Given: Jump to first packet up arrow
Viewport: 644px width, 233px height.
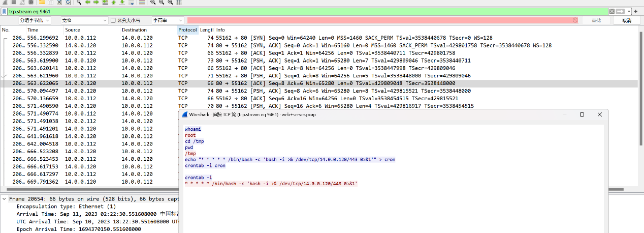Looking at the screenshot, I should click(x=114, y=2).
